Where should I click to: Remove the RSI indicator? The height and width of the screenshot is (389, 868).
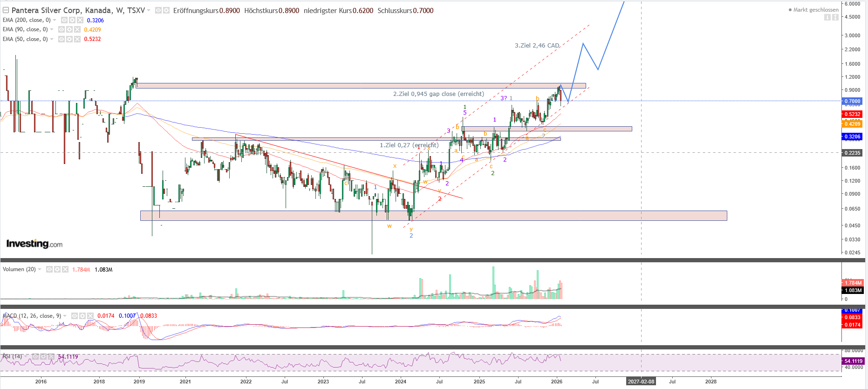[x=52, y=356]
